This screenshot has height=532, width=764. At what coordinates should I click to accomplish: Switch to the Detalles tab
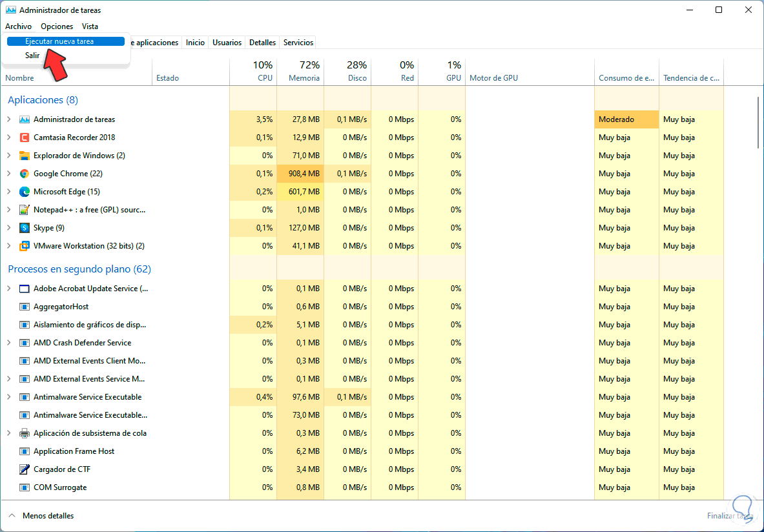coord(262,43)
